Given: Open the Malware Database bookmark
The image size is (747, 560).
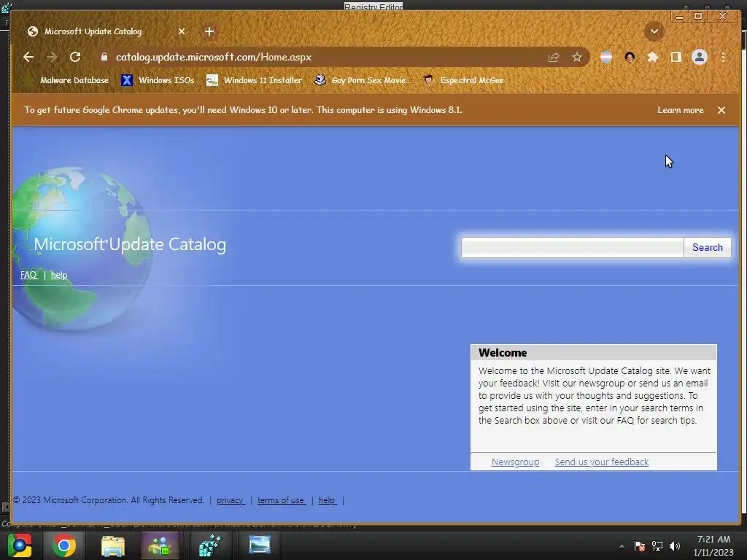Looking at the screenshot, I should coord(66,80).
